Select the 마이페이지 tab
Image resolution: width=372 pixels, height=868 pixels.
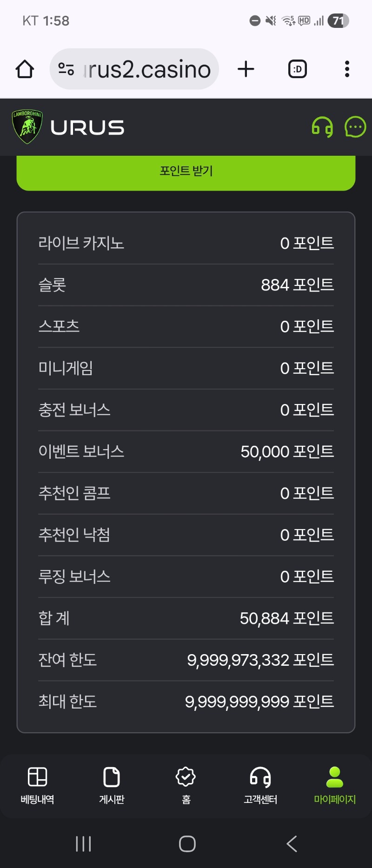coord(335,785)
